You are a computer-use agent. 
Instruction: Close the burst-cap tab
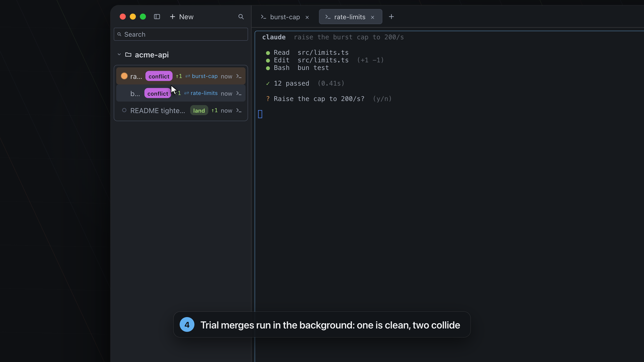coord(307,17)
